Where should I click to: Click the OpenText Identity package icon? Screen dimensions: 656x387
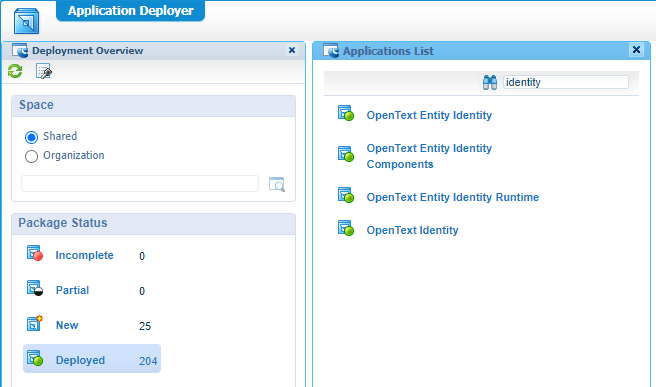pos(346,228)
